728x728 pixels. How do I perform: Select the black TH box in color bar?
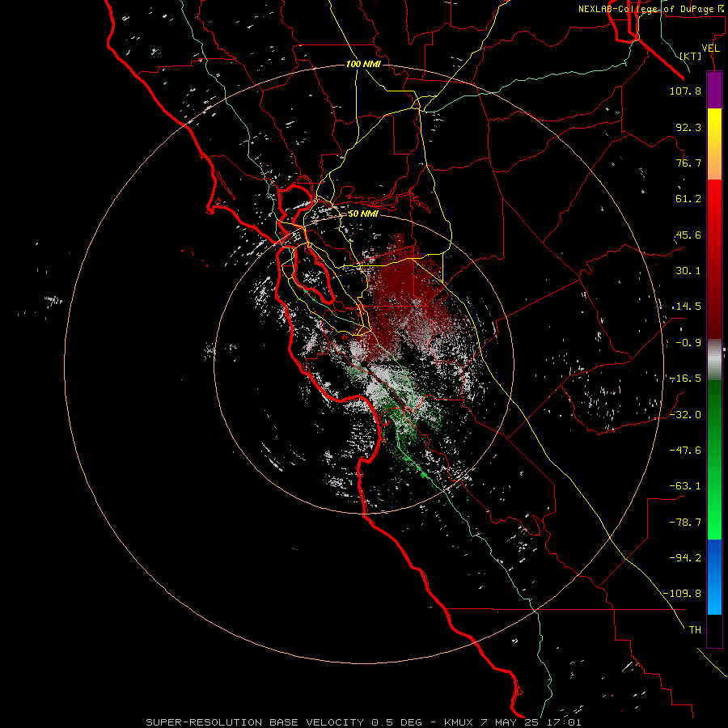714,631
